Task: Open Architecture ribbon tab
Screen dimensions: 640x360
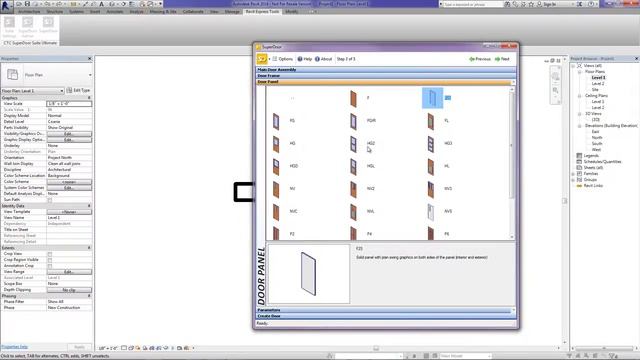Action: [29, 11]
